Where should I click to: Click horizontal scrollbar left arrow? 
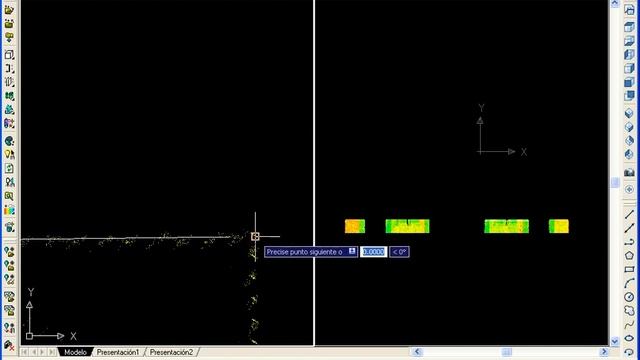[x=417, y=352]
